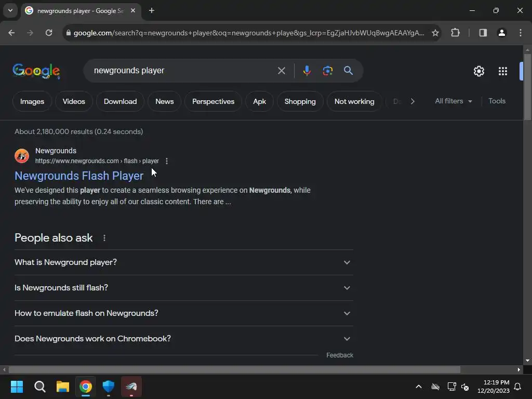Screen dimensions: 532x399
Task: Select the Download filter chip
Action: [120, 101]
